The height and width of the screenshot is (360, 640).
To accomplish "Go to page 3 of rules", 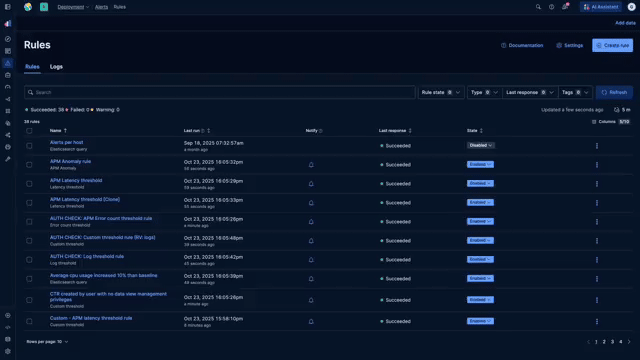I will click(x=612, y=342).
